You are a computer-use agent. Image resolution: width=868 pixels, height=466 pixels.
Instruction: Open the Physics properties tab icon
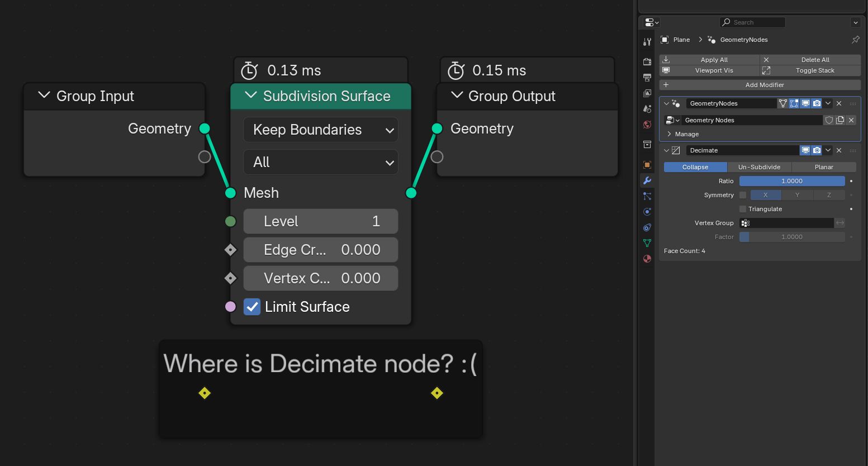tap(647, 212)
